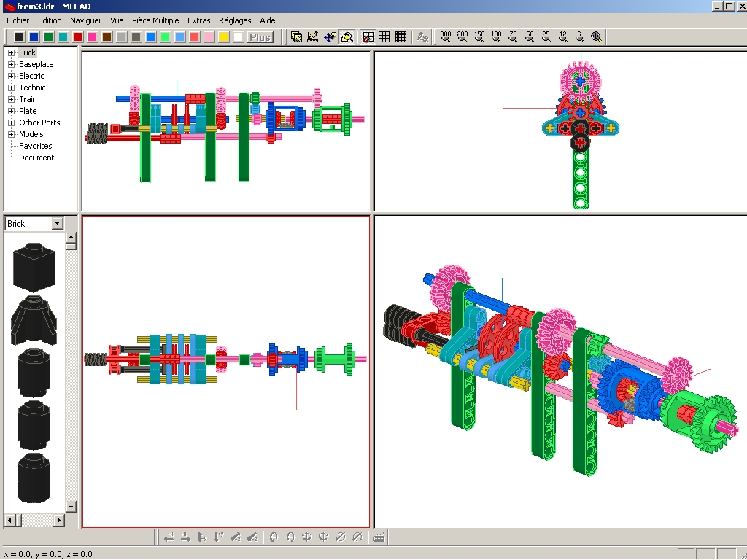This screenshot has width=747, height=560.
Task: Open the Pièce Multiple menu
Action: 155,20
